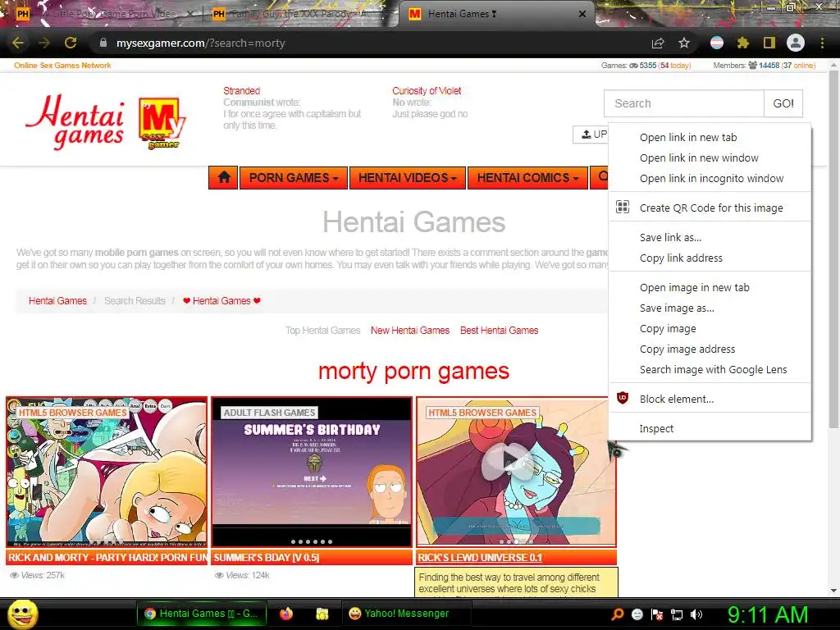Screen dimensions: 840x630
Task: Click the volume speaker tray icon
Action: [696, 614]
